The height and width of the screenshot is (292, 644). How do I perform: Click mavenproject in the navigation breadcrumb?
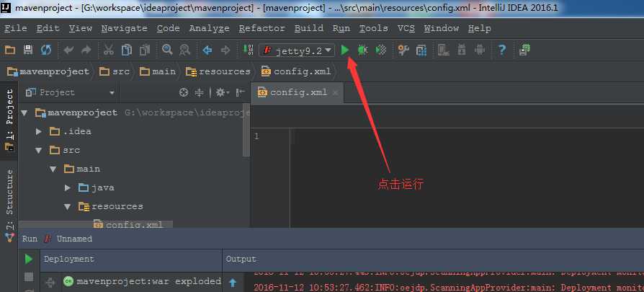pyautogui.click(x=48, y=71)
